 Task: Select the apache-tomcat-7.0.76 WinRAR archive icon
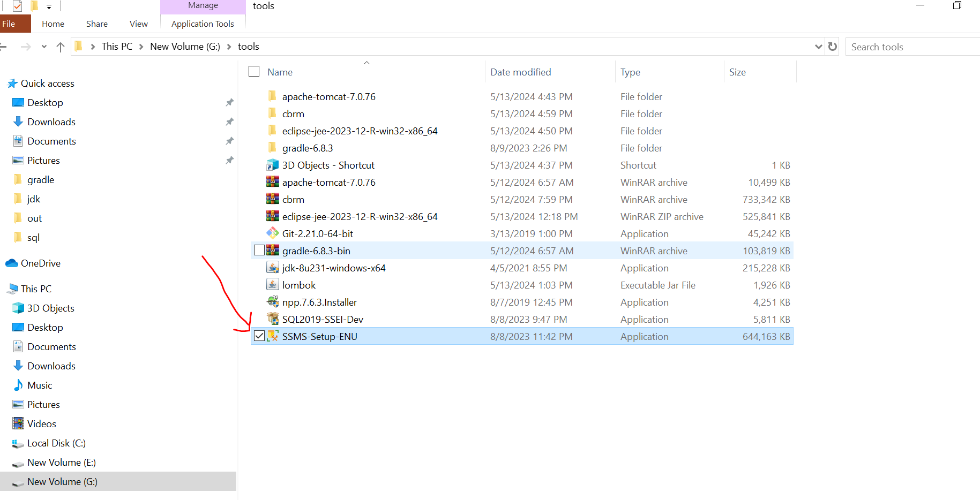coord(273,182)
